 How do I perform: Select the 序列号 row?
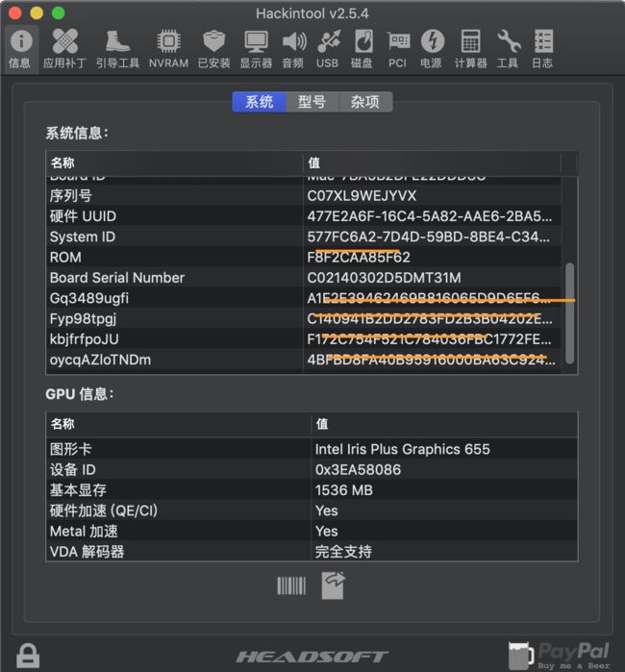(x=304, y=196)
